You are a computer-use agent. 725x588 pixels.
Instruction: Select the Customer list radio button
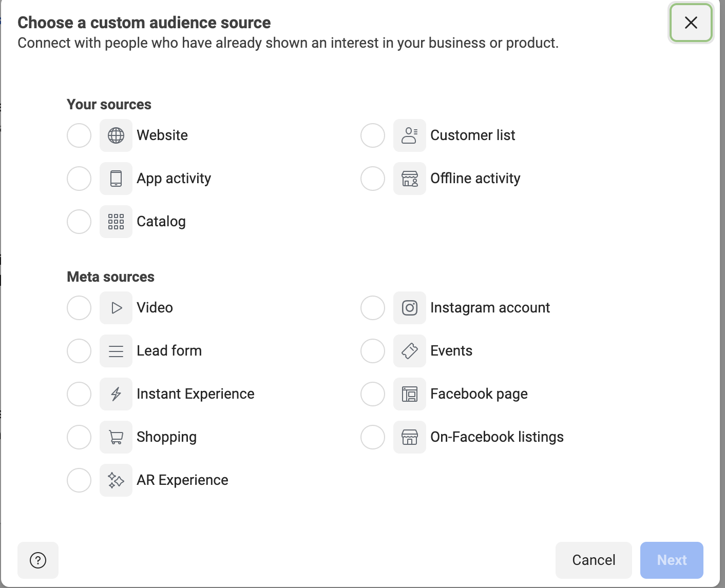pyautogui.click(x=372, y=135)
